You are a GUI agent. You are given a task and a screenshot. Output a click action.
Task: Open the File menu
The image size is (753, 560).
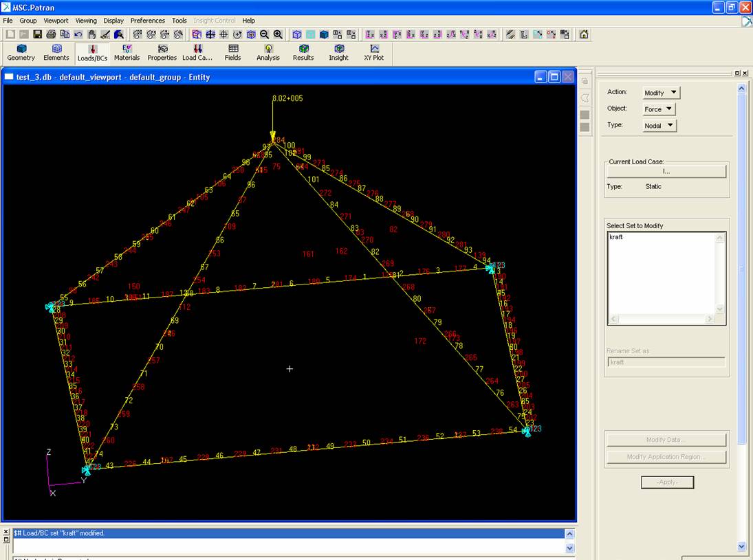(8, 21)
